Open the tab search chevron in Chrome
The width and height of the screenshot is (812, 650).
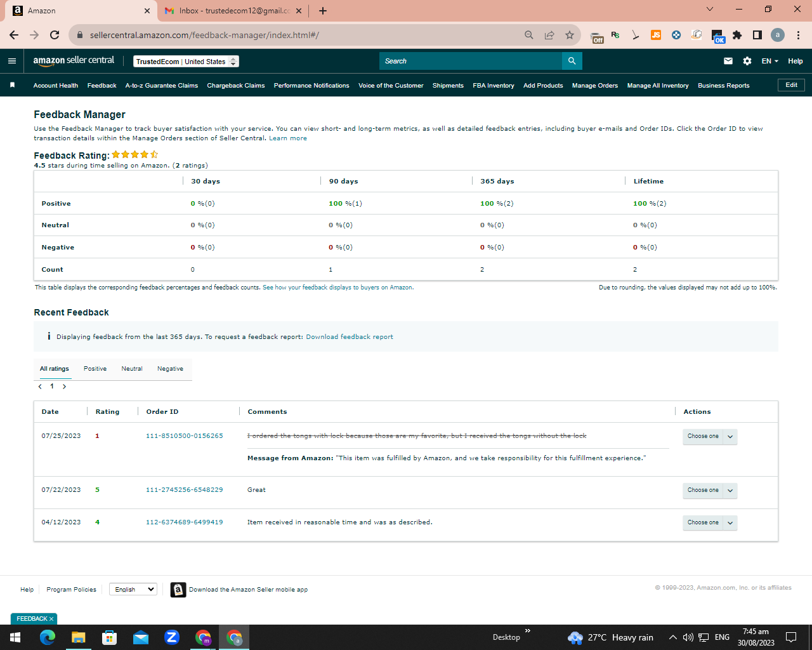(710, 9)
